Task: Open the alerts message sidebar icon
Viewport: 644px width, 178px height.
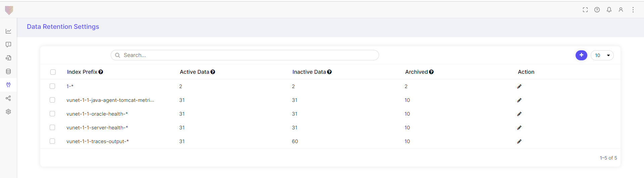Action: (x=8, y=45)
